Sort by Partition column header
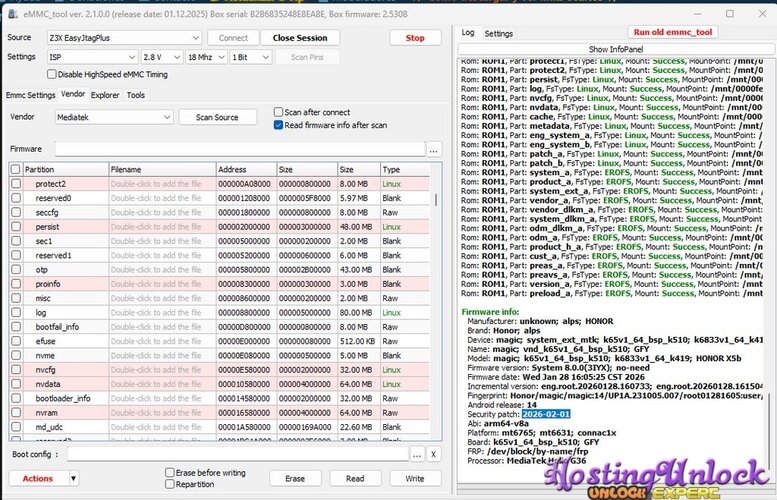 65,169
